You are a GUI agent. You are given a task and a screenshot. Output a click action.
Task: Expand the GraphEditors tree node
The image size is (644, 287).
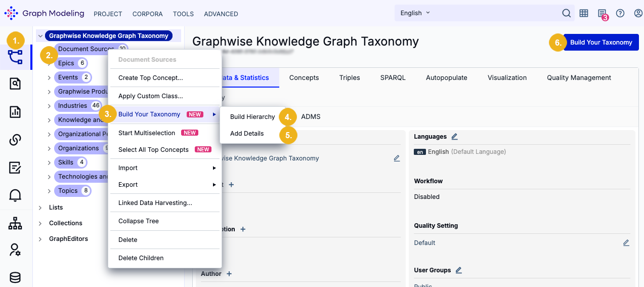click(40, 239)
